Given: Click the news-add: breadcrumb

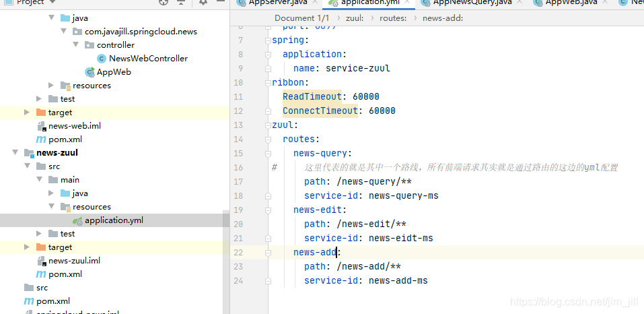Looking at the screenshot, I should point(443,18).
